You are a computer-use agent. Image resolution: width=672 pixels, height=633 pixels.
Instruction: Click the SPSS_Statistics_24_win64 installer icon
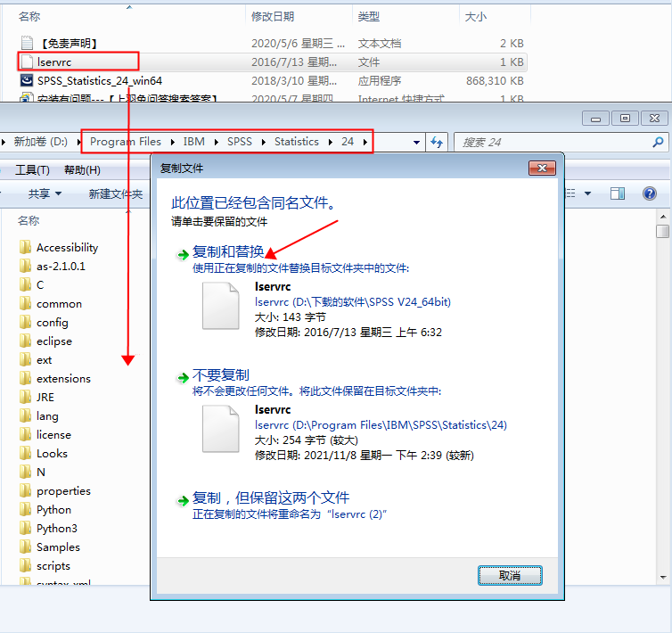(x=27, y=80)
